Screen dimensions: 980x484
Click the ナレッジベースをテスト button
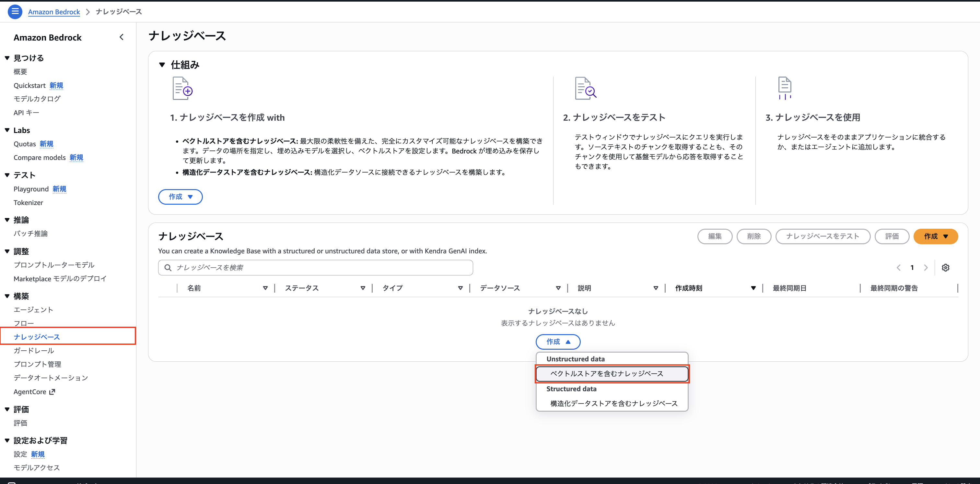coord(823,236)
